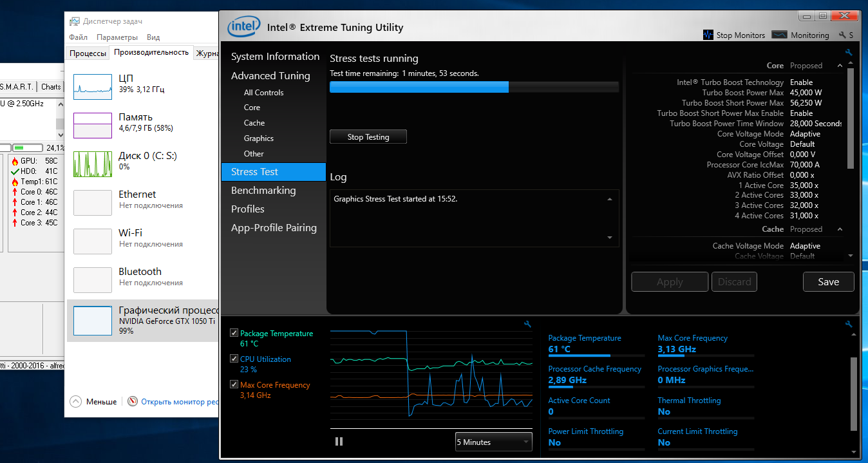Click Stop Testing button
The image size is (868, 463).
pyautogui.click(x=368, y=137)
